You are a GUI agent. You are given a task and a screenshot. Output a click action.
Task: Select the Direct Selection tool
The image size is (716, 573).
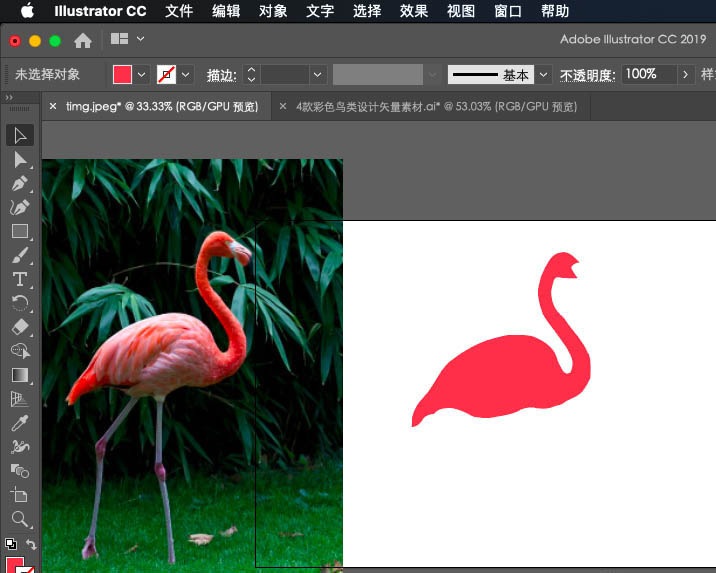tap(20, 160)
